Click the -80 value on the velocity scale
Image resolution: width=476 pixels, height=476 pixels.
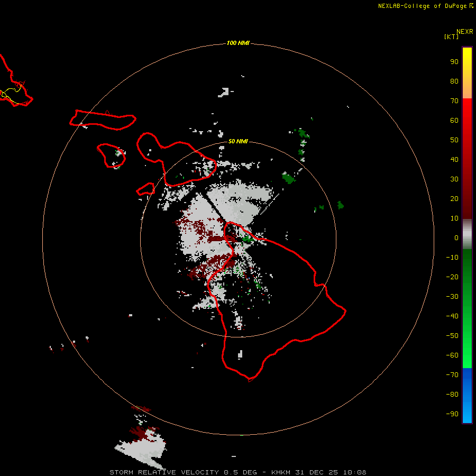click(x=452, y=395)
